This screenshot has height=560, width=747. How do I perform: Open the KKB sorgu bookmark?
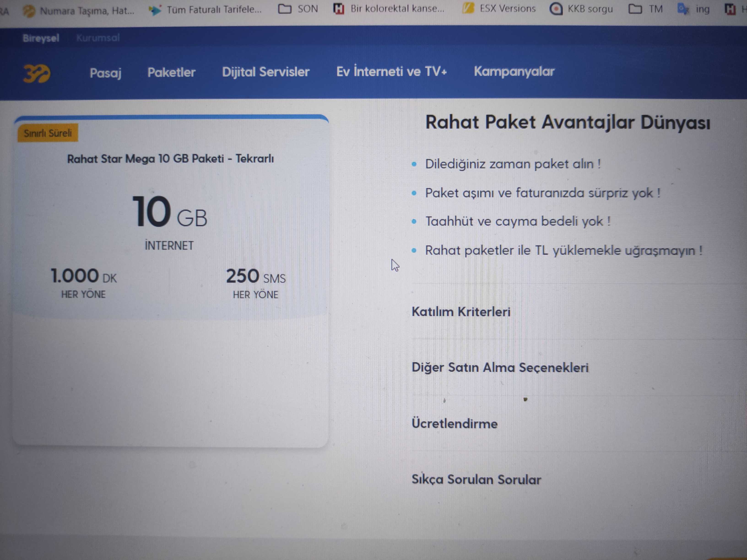coord(581,9)
